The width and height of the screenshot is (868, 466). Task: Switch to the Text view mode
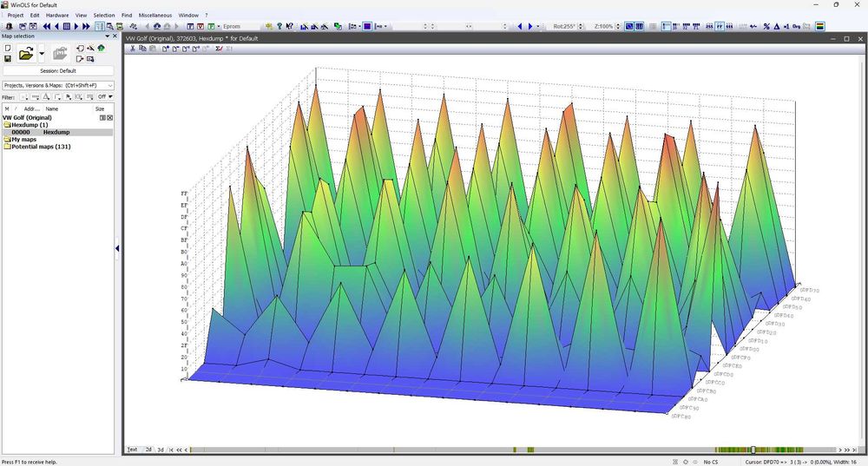(133, 450)
